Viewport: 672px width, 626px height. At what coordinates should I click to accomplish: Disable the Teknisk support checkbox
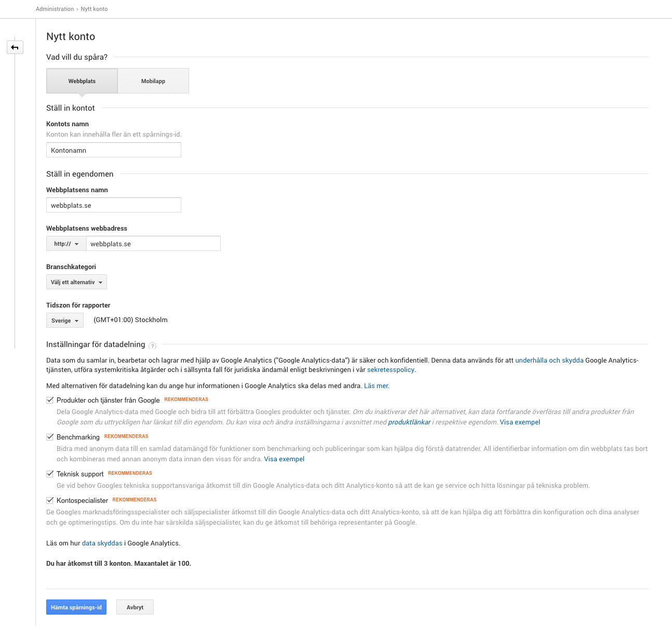50,474
